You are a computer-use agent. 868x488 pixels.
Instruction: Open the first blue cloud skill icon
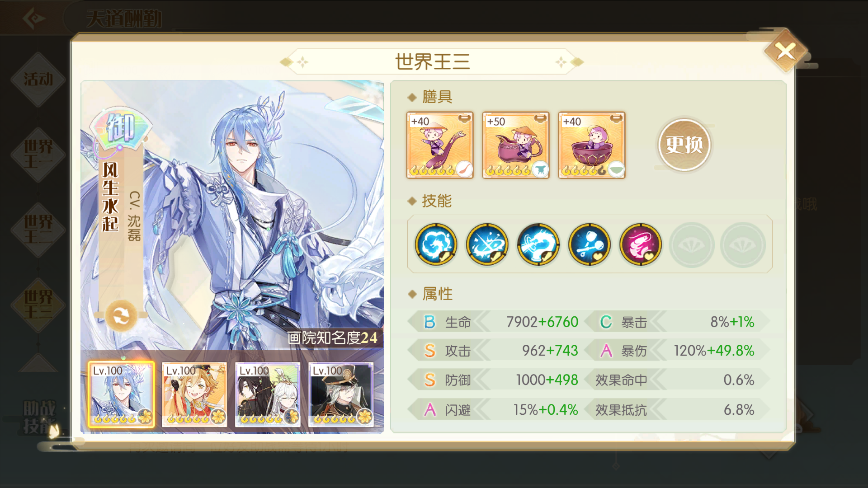coord(436,244)
